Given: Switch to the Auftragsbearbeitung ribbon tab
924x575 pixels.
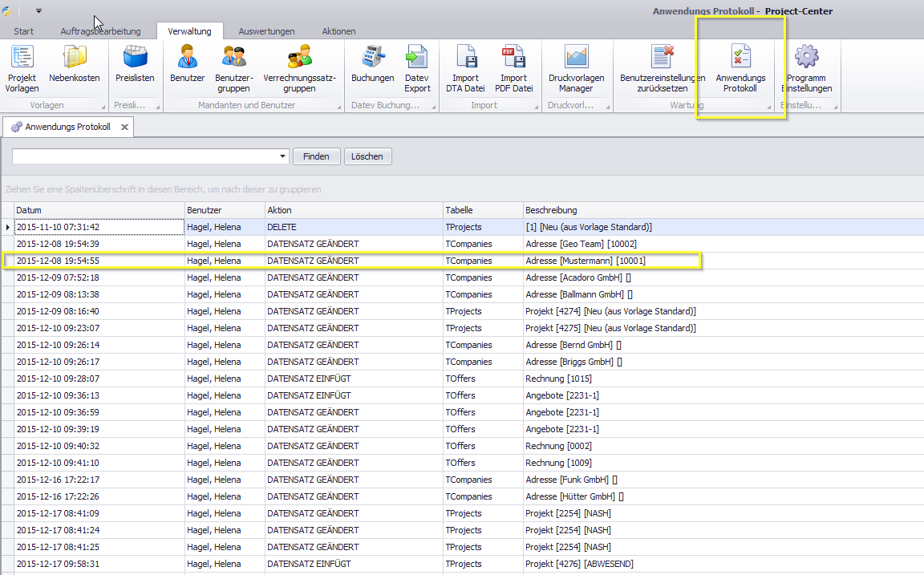Looking at the screenshot, I should pyautogui.click(x=100, y=31).
